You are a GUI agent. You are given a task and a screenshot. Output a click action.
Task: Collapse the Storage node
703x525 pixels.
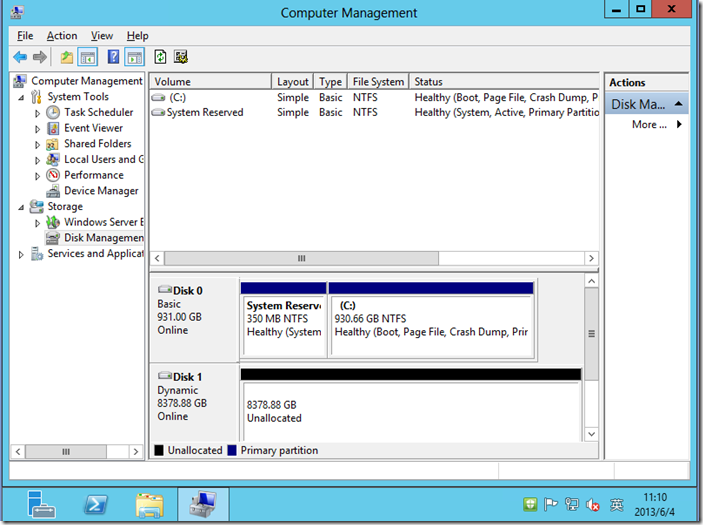click(x=21, y=207)
